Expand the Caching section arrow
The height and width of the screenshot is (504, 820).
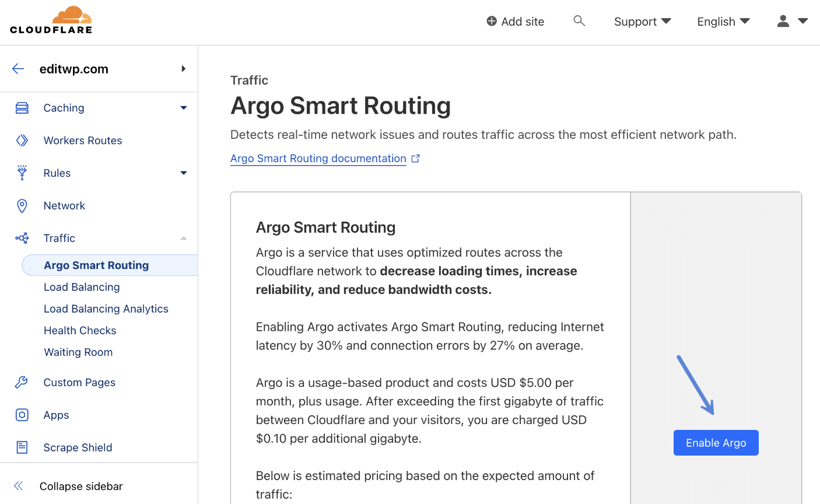[184, 108]
